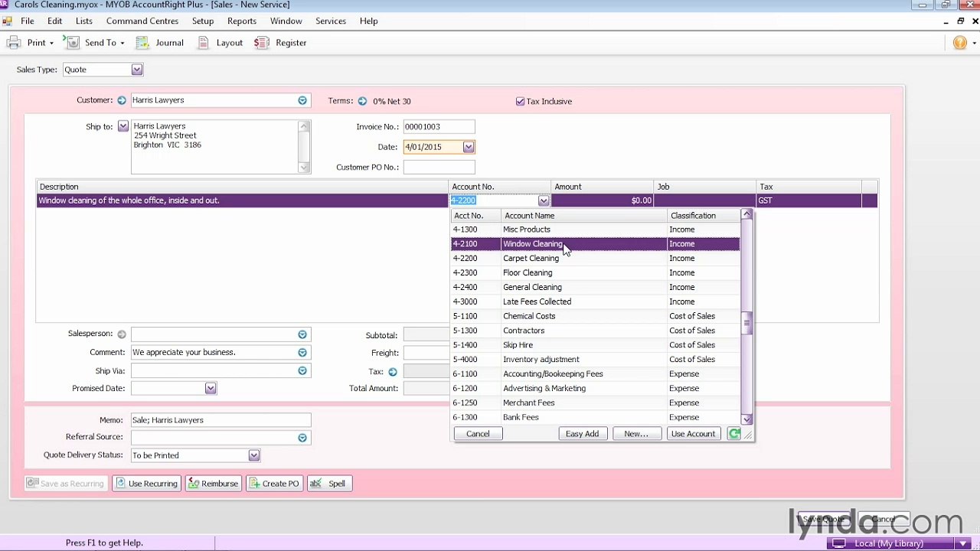Screen dimensions: 980x551
Task: Click the Reimburse button
Action: click(x=213, y=484)
